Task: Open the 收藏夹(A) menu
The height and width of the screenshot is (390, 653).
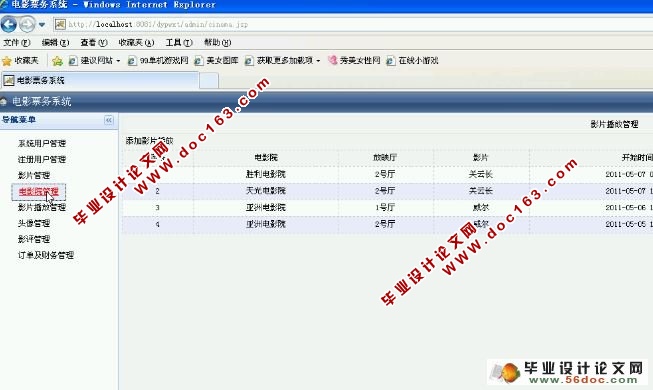Action: 136,42
